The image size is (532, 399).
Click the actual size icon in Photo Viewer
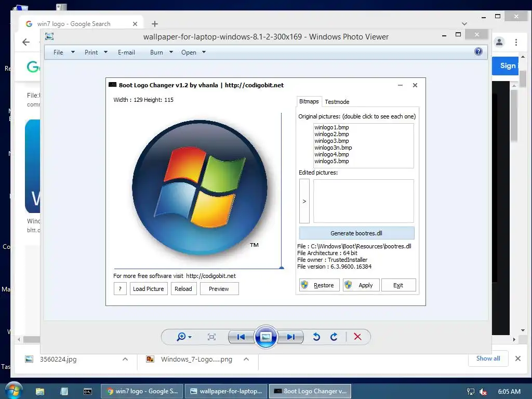pos(212,337)
